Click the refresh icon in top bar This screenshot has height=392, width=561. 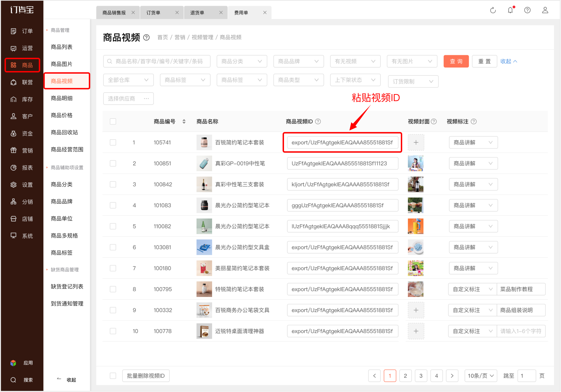[493, 10]
